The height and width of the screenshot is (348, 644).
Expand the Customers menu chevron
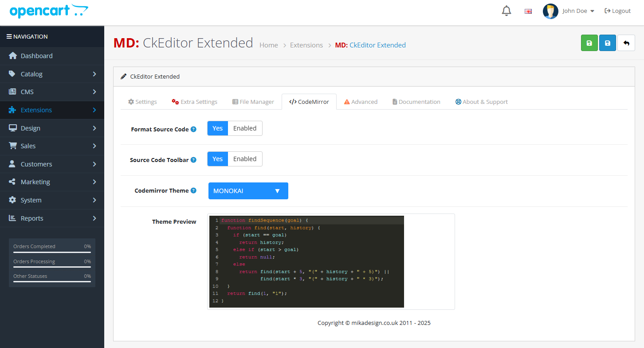pyautogui.click(x=94, y=164)
